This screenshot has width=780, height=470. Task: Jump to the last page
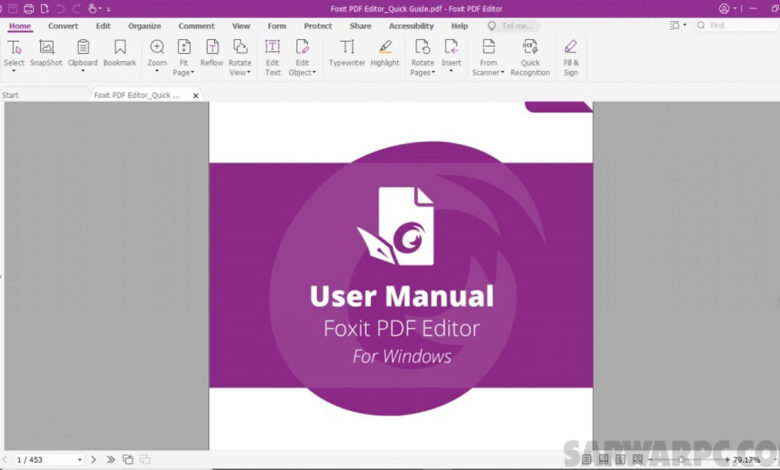click(110, 460)
